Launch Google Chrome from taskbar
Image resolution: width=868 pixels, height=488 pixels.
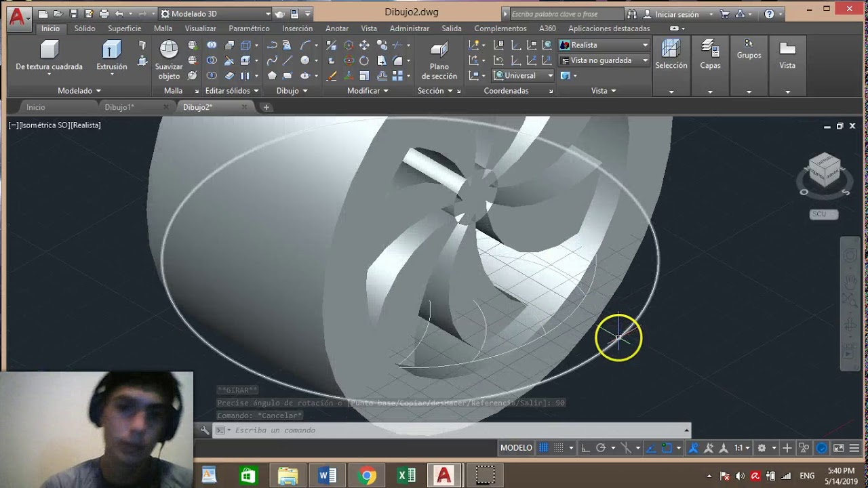click(x=367, y=475)
